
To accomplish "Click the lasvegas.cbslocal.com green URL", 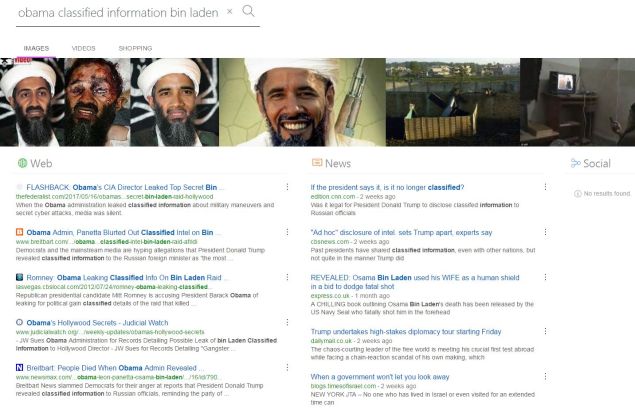I will (x=112, y=287).
